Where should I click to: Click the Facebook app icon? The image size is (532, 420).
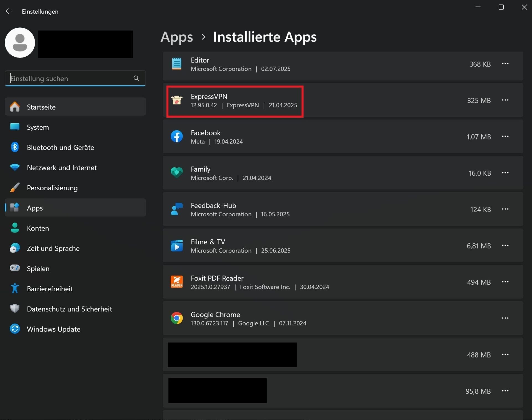[177, 136]
